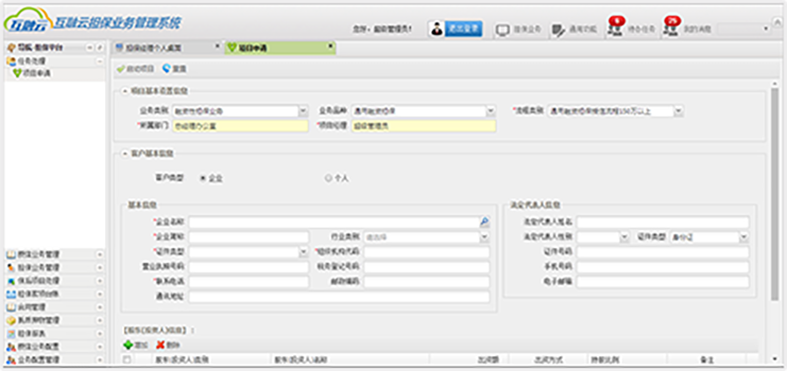Click the postal code input field
787x371 pixels.
[x=427, y=282]
